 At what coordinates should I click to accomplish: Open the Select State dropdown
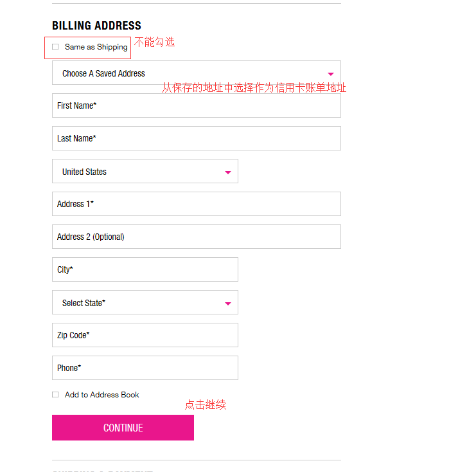click(138, 303)
